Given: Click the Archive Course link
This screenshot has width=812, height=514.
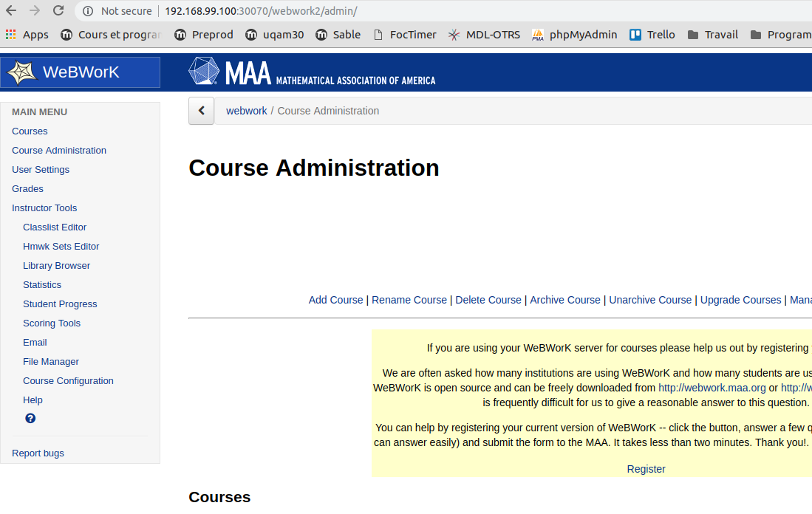Looking at the screenshot, I should pos(565,300).
